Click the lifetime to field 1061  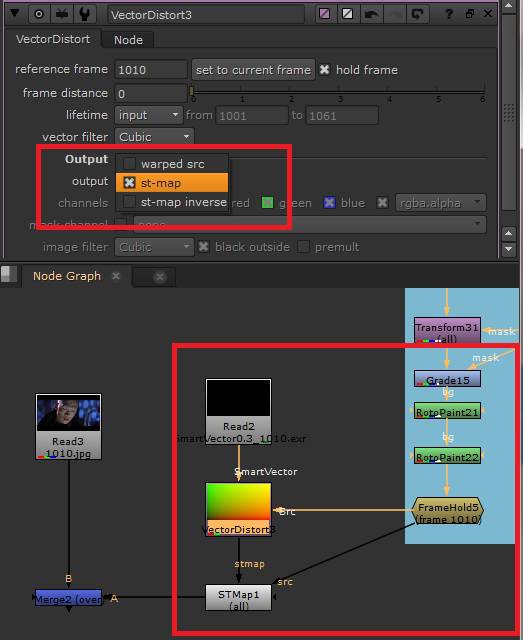tap(342, 116)
